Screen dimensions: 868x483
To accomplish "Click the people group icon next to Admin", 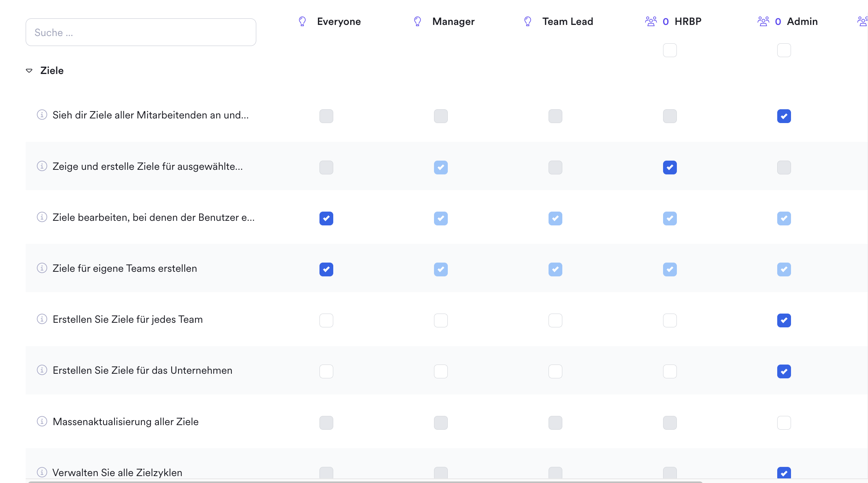I will coord(763,21).
